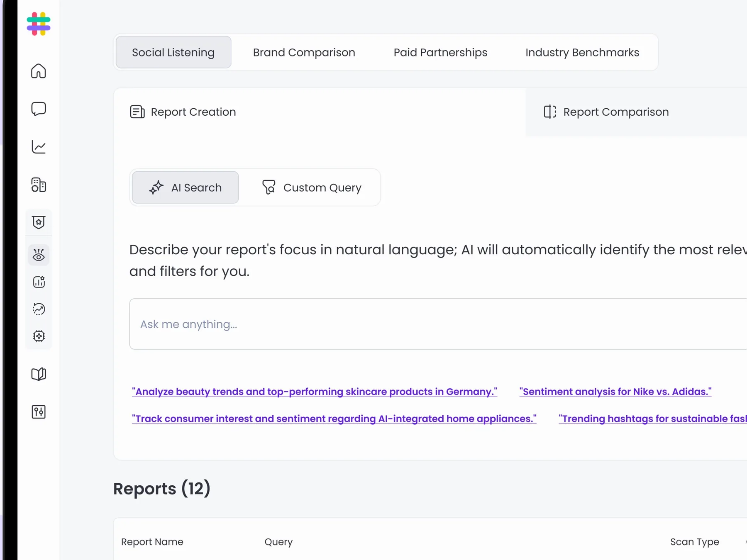Choose the AI Search mode

186,187
